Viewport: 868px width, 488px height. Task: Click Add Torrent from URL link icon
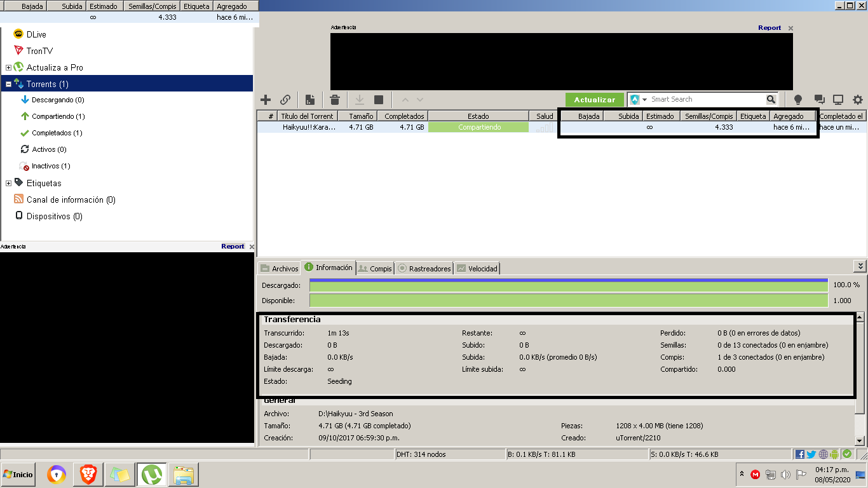[285, 100]
